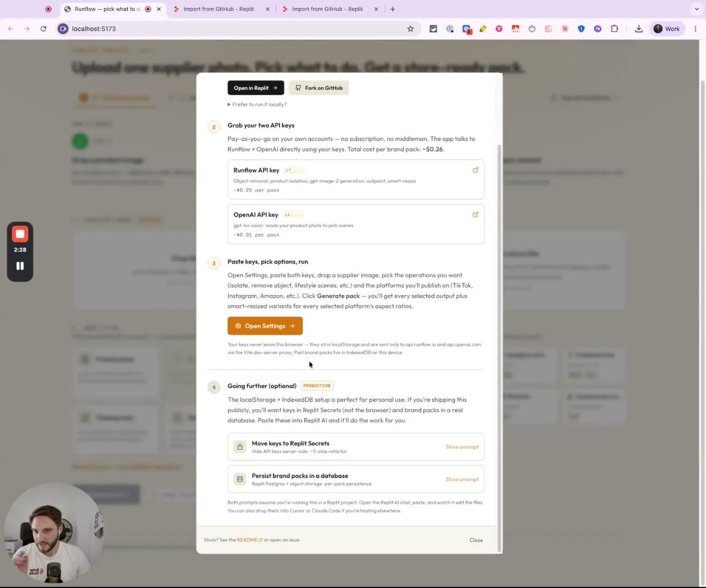The height and width of the screenshot is (588, 706).
Task: Click the blue shield Bitwarden extension icon
Action: point(581,29)
